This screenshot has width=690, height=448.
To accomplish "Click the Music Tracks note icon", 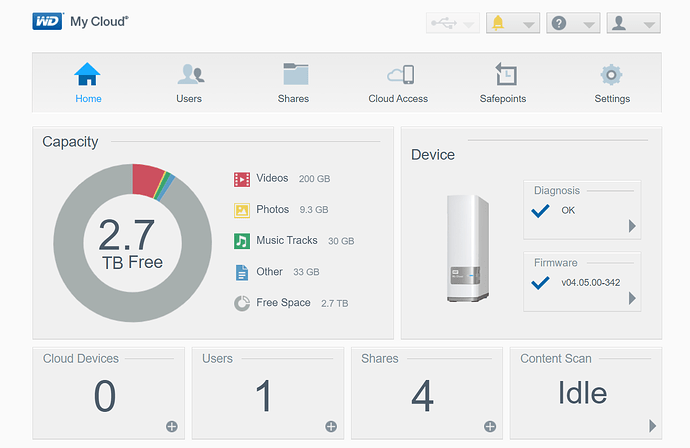I will point(242,241).
